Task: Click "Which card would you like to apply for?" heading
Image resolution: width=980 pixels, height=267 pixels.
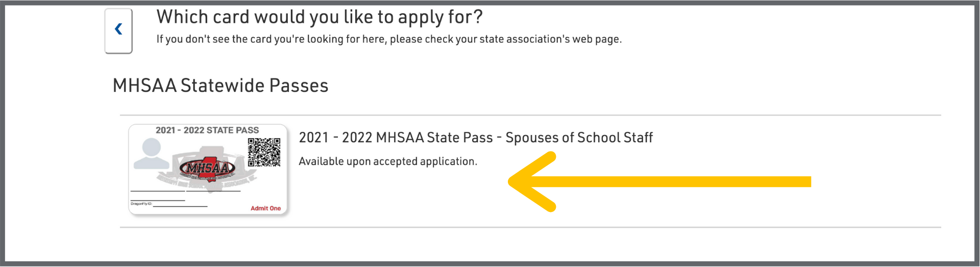Action: [x=320, y=17]
